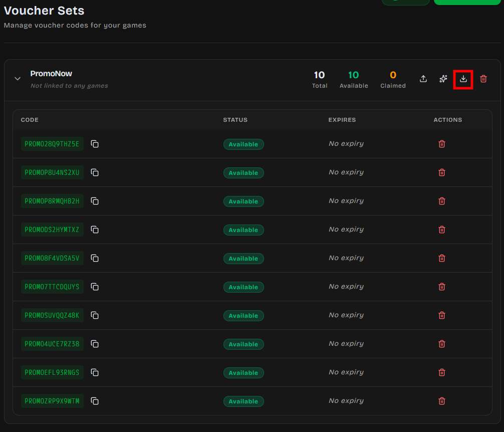The image size is (504, 432).
Task: Delete voucher PROMOSUVQQZ48K
Action: pyautogui.click(x=442, y=315)
